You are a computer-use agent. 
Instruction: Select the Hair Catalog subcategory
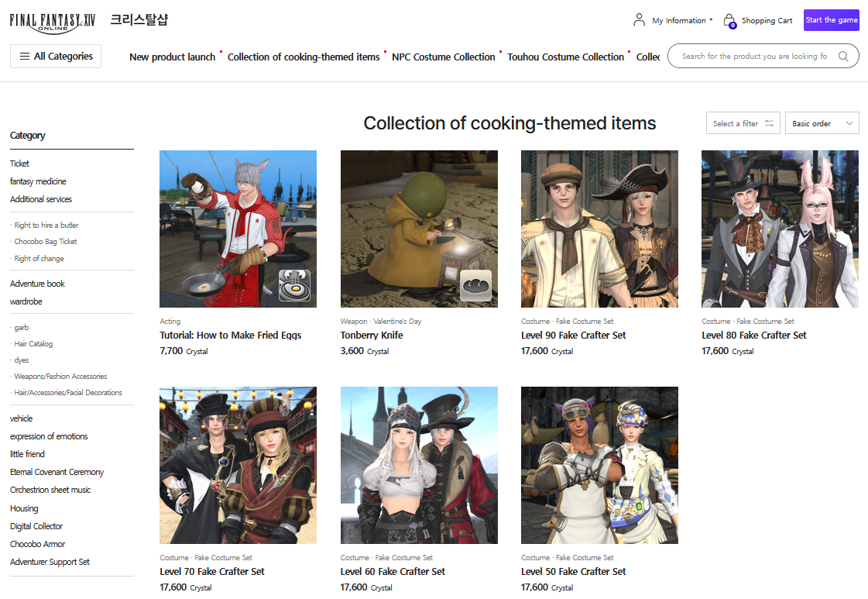point(33,343)
